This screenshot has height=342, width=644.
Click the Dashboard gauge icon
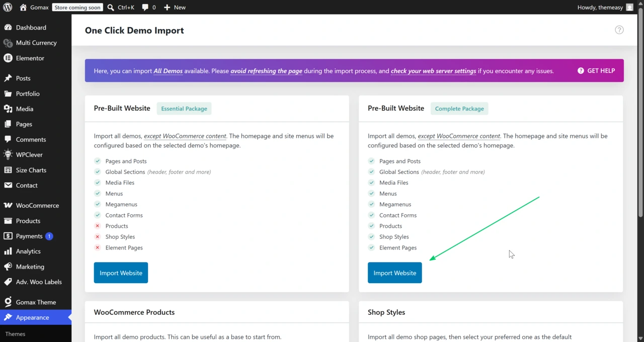pyautogui.click(x=8, y=28)
